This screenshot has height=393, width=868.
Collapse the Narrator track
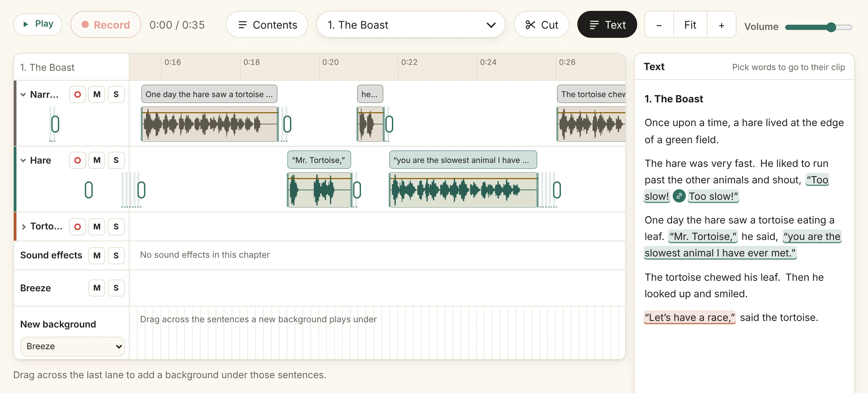[x=23, y=94]
